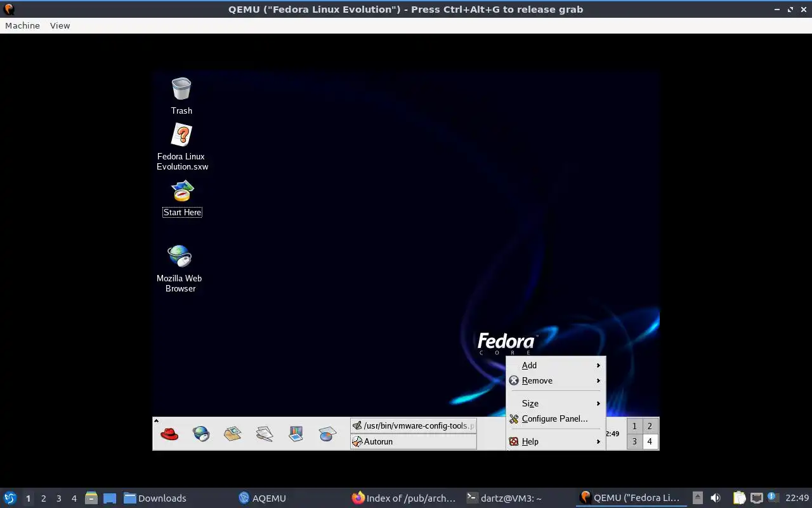
Task: Switch to host desktop 4
Action: [x=74, y=498]
